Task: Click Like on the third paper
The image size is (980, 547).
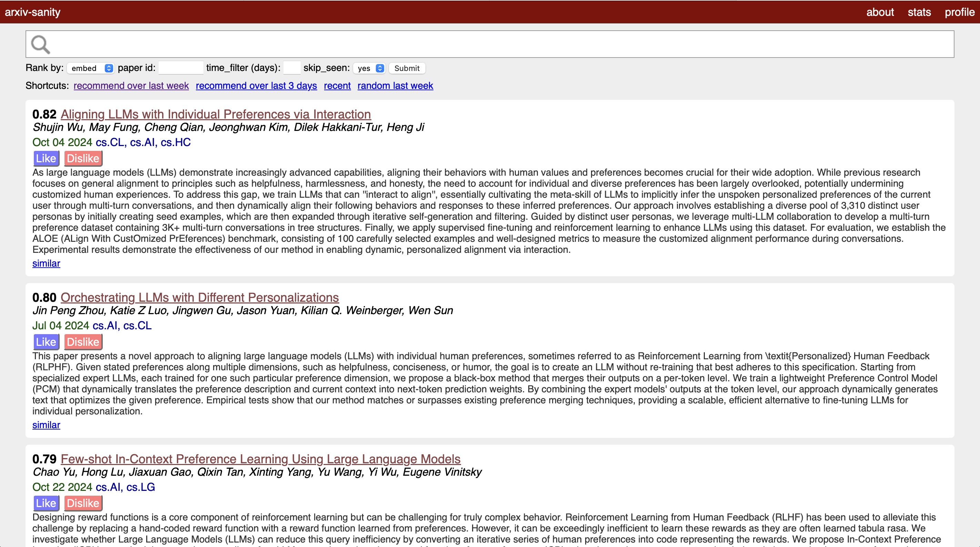Action: coord(45,503)
